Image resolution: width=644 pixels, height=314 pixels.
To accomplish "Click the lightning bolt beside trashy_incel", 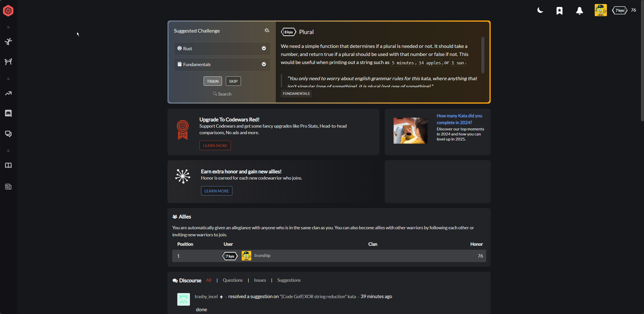I will pyautogui.click(x=221, y=297).
